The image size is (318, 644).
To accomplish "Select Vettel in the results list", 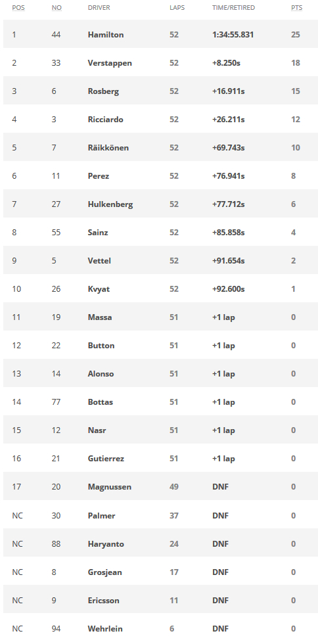I will (99, 261).
